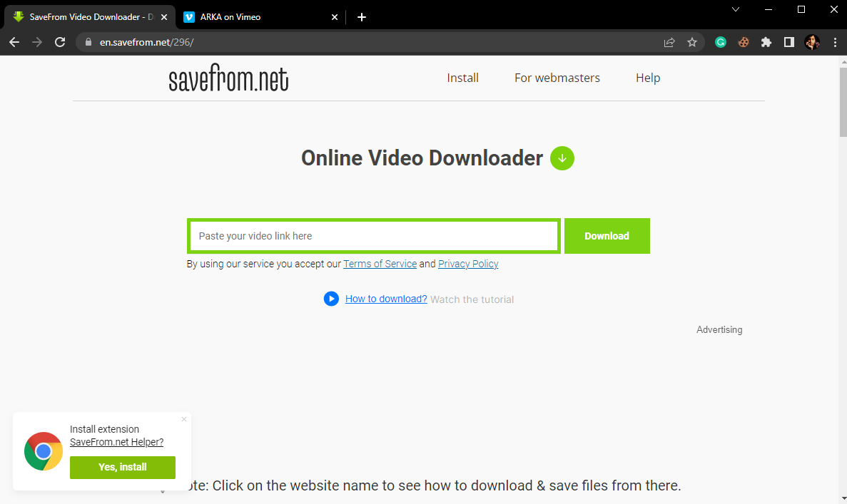
Task: Maximize the browser window
Action: [801, 9]
